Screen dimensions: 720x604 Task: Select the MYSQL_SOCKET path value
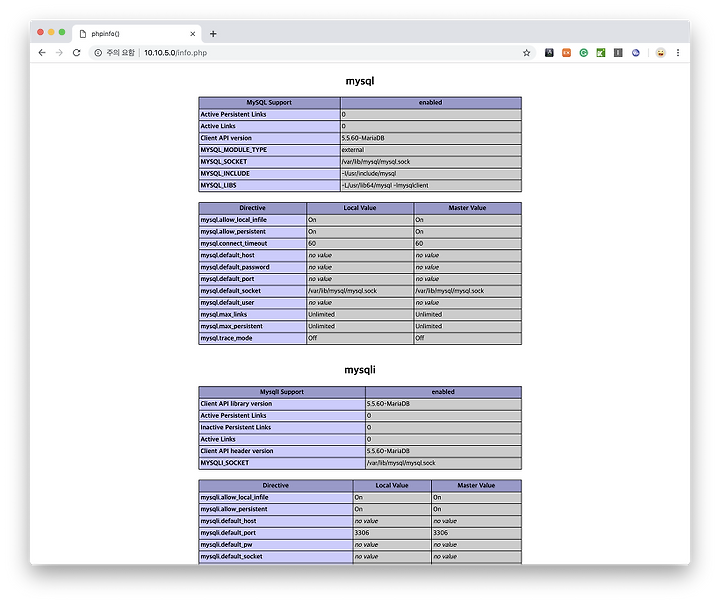click(376, 162)
